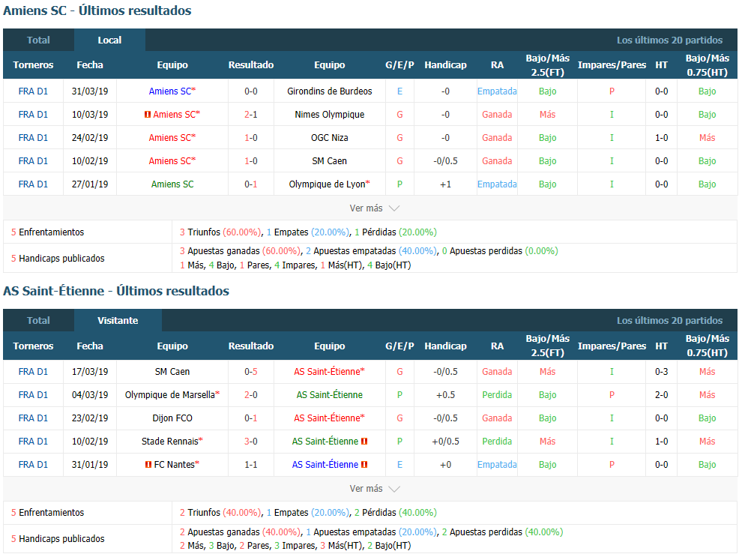Open FRA D1 league link for 23/02/19
Image resolution: width=742 pixels, height=560 pixels.
tap(33, 418)
